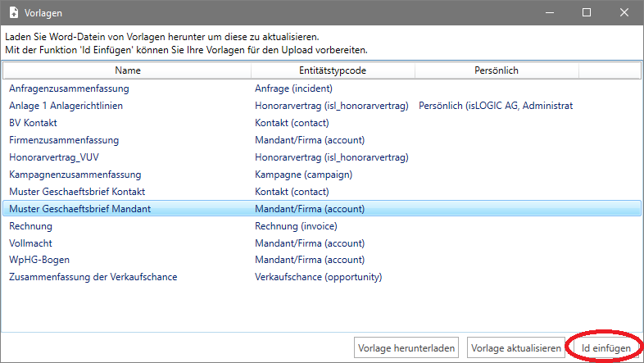Select 'Muster Geschaeftsbrief Mandant' row

coord(79,209)
